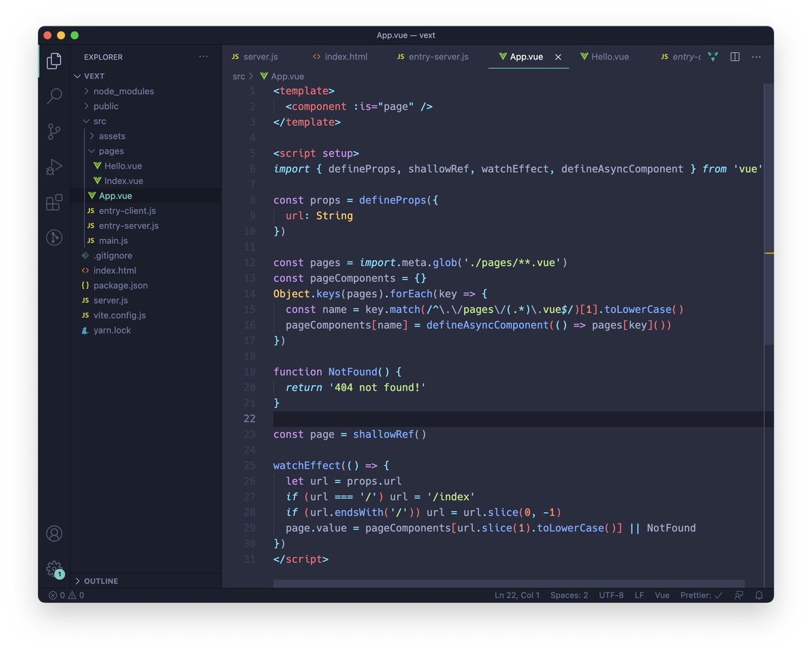Image resolution: width=812 pixels, height=653 pixels.
Task: Open editor More Actions ellipsis
Action: [756, 56]
